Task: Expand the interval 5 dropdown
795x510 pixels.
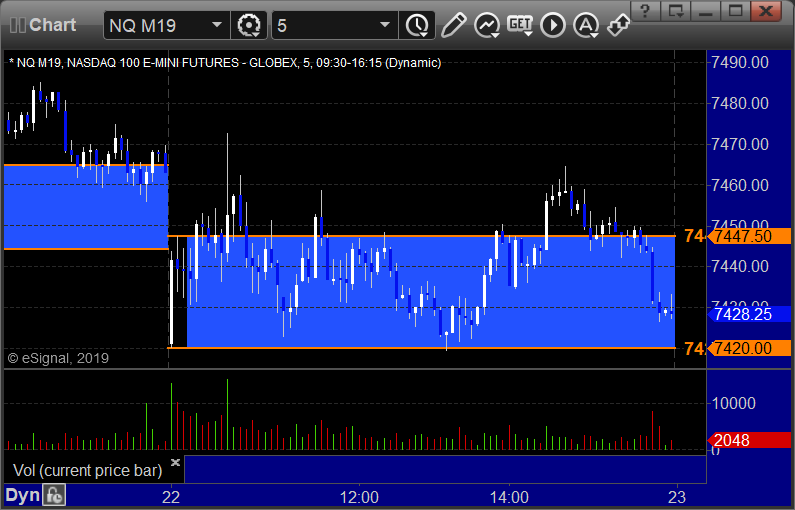Action: (x=385, y=25)
